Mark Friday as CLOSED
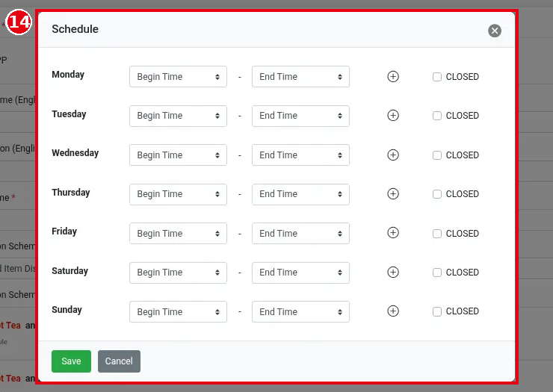This screenshot has height=392, width=553. click(437, 234)
